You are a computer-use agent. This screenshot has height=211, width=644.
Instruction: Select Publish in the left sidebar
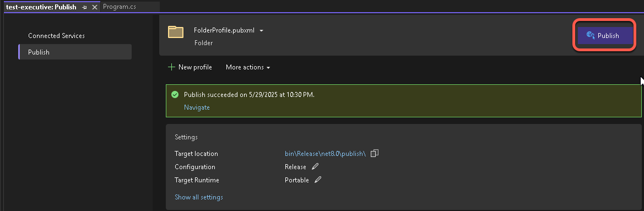[x=75, y=52]
